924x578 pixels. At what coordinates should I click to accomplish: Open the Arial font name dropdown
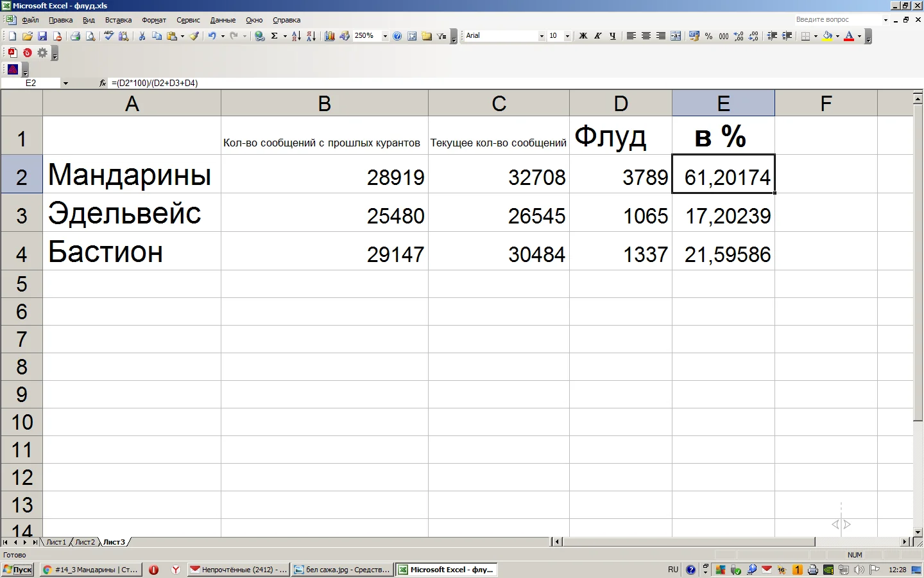click(542, 36)
